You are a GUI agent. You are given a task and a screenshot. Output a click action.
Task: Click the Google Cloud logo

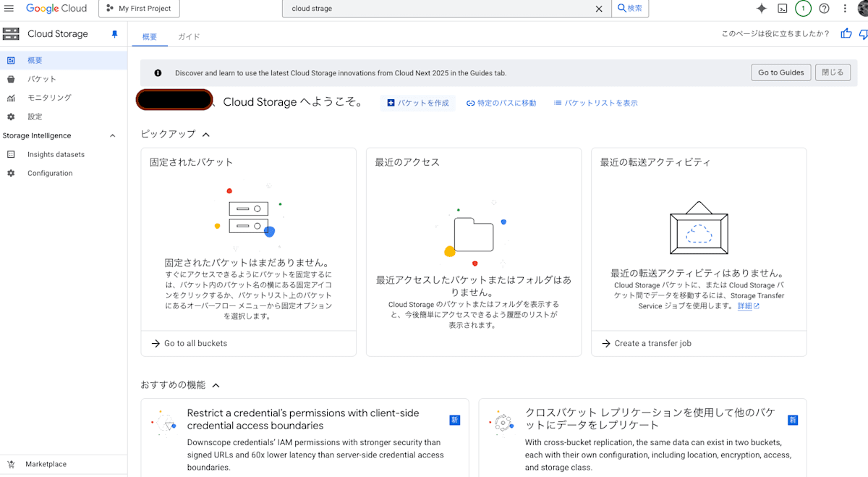click(x=56, y=9)
